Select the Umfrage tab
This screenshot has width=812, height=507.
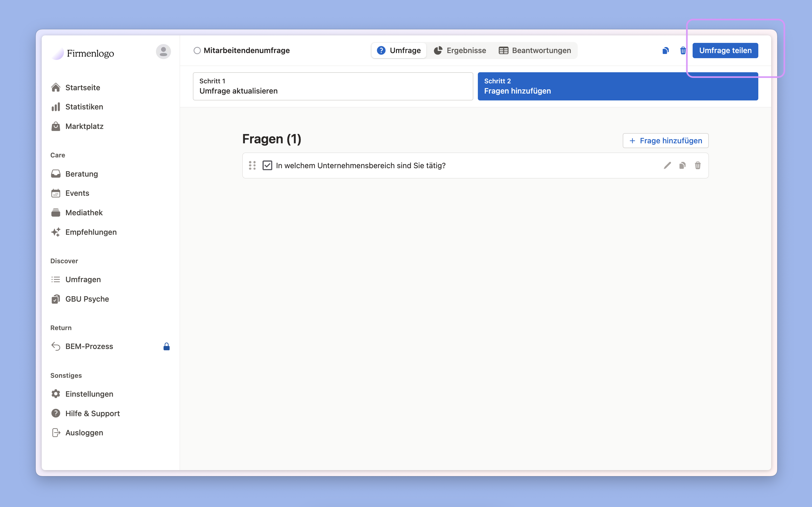[x=399, y=51]
